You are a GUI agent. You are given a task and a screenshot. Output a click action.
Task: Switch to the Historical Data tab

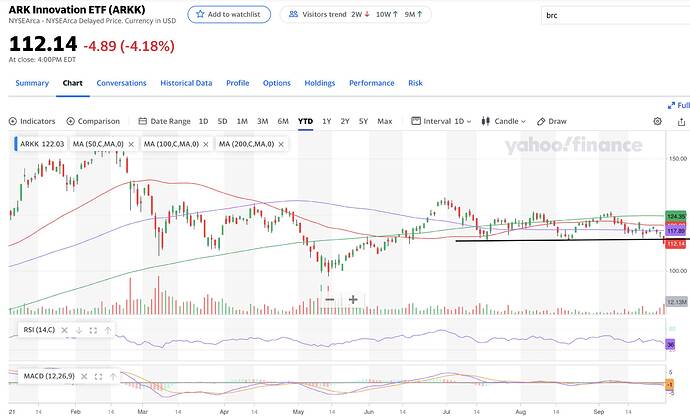(186, 83)
